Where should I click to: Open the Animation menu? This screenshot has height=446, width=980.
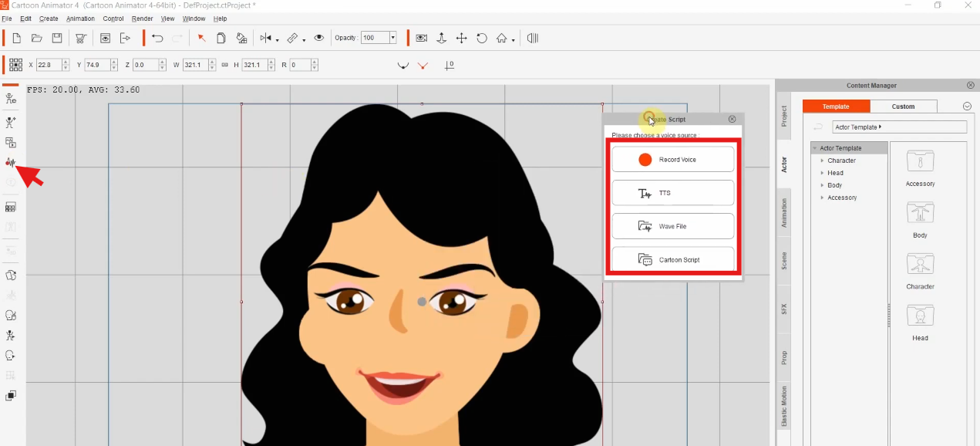tap(80, 19)
